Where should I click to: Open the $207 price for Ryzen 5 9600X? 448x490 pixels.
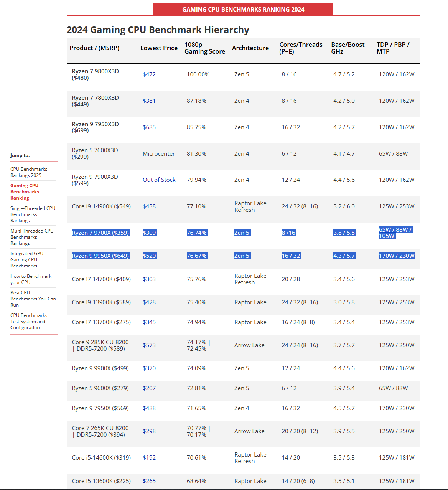click(149, 388)
